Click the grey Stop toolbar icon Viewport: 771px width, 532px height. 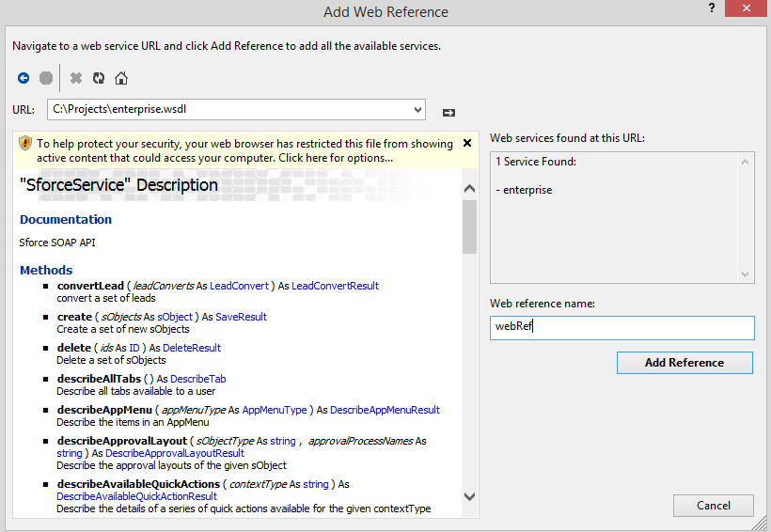46,78
